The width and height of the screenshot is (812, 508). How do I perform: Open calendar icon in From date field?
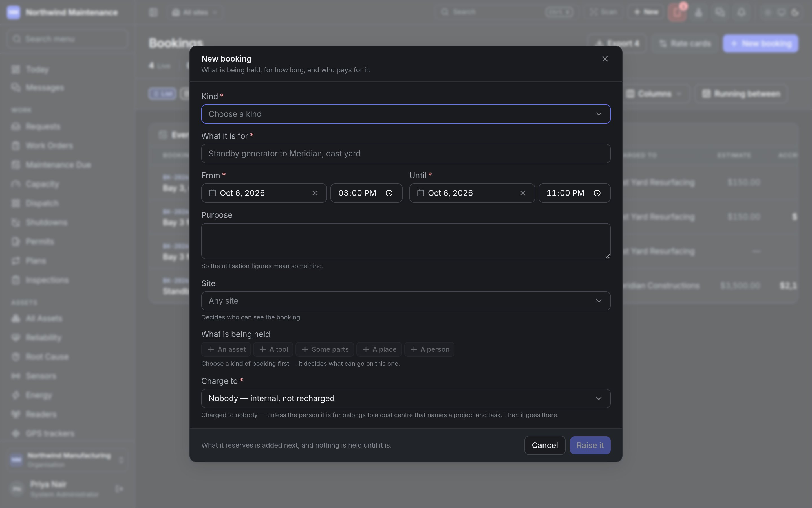(212, 193)
